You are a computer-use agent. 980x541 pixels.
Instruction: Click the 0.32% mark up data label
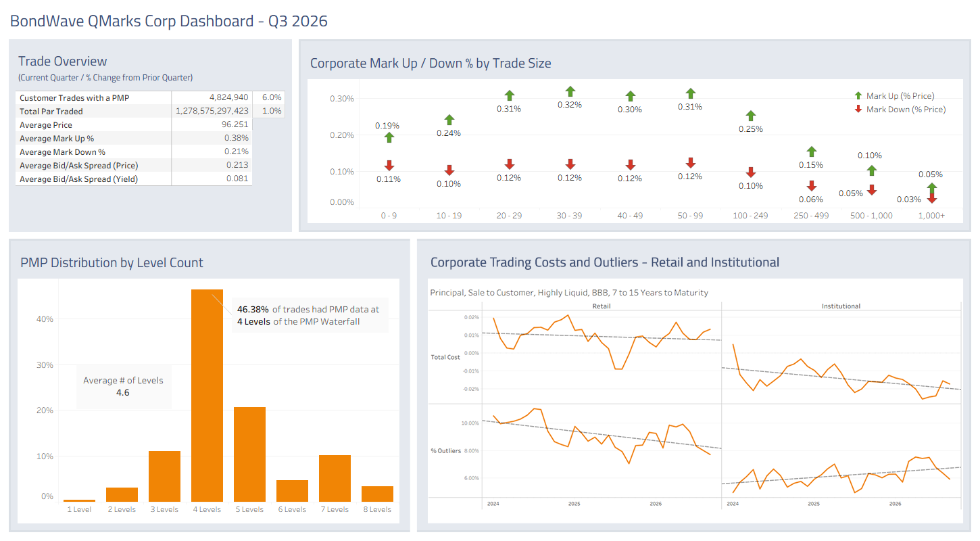570,105
